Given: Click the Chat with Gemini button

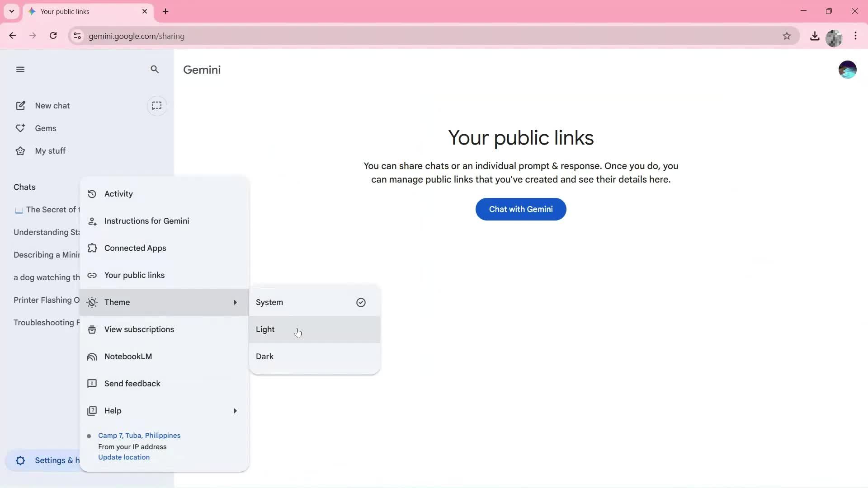Looking at the screenshot, I should [x=520, y=209].
